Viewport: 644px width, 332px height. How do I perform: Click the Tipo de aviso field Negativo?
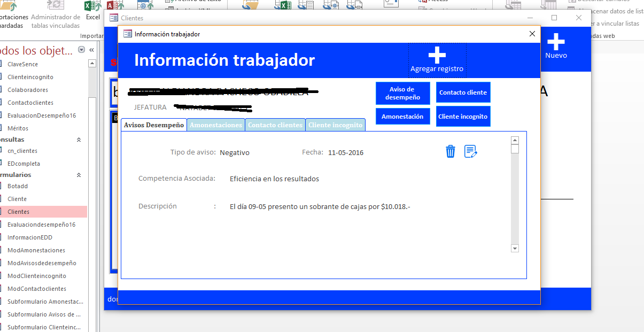tap(235, 152)
